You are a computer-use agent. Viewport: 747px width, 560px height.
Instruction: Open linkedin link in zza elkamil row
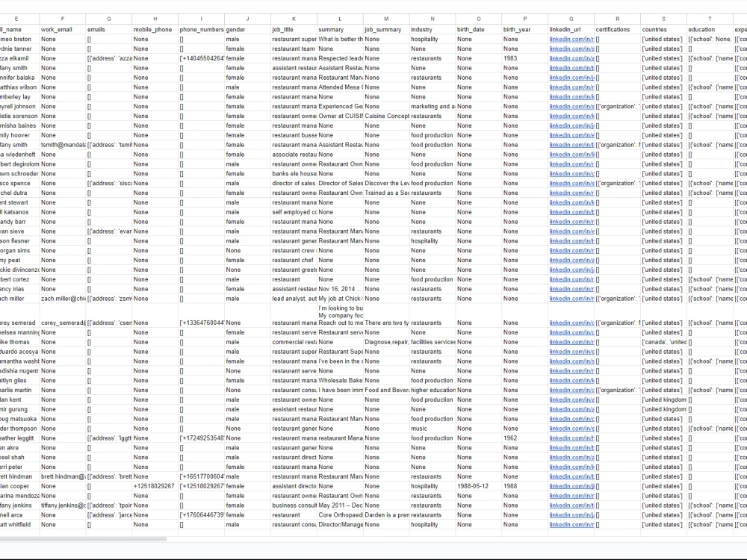(571, 58)
